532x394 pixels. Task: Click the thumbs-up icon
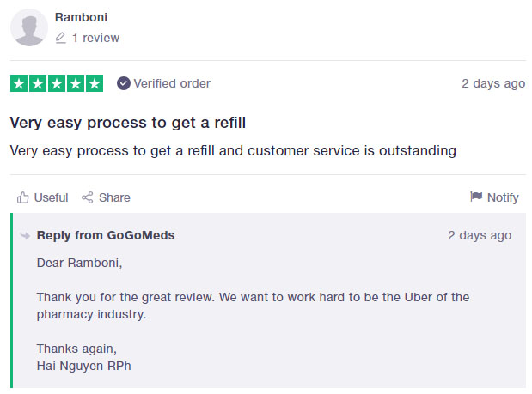23,197
